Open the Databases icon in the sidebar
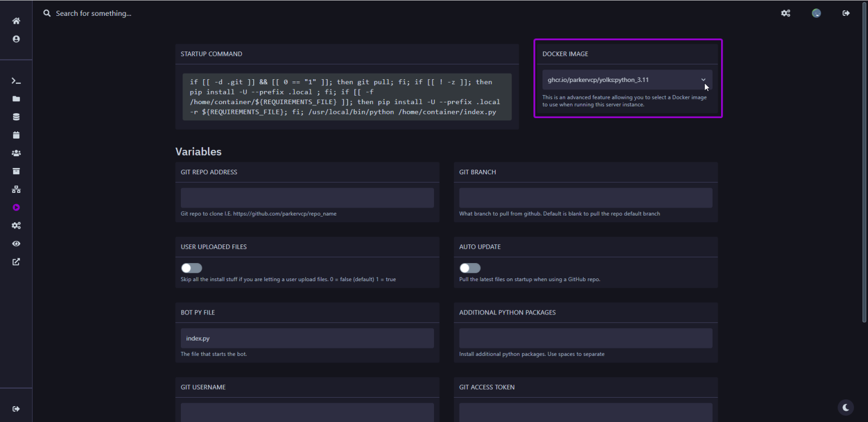 coord(16,117)
